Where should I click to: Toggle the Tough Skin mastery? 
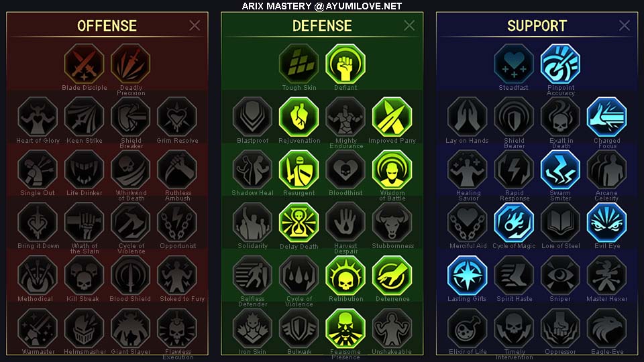pyautogui.click(x=299, y=64)
